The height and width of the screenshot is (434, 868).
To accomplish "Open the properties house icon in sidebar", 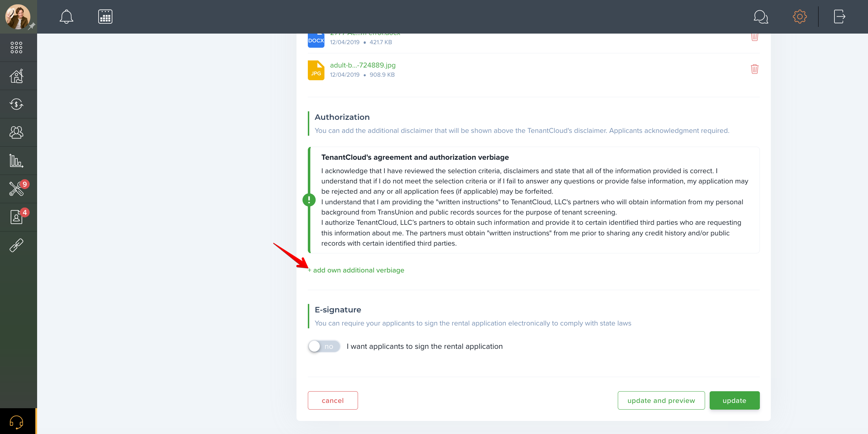I will pyautogui.click(x=16, y=76).
